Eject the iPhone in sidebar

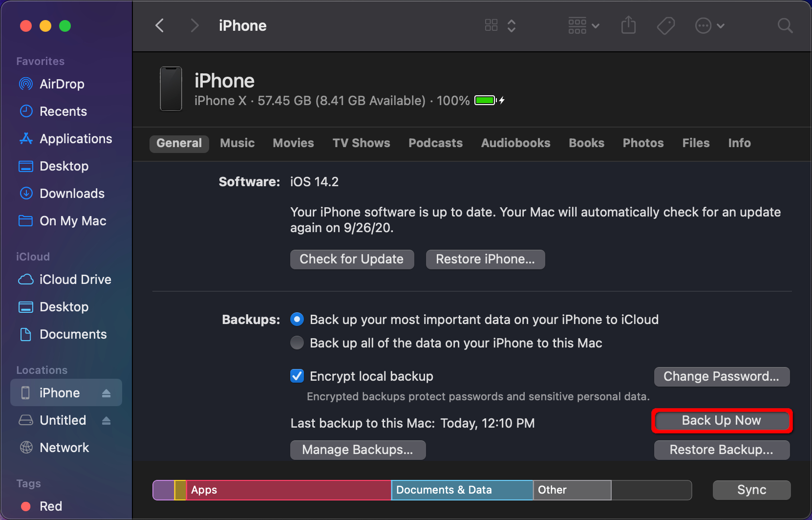[106, 393]
